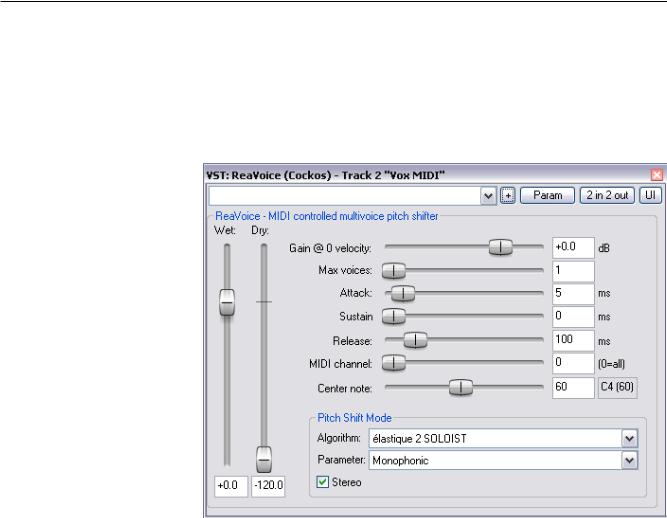Click the Gain value field showing +0.0
This screenshot has height=518, width=667.
573,248
